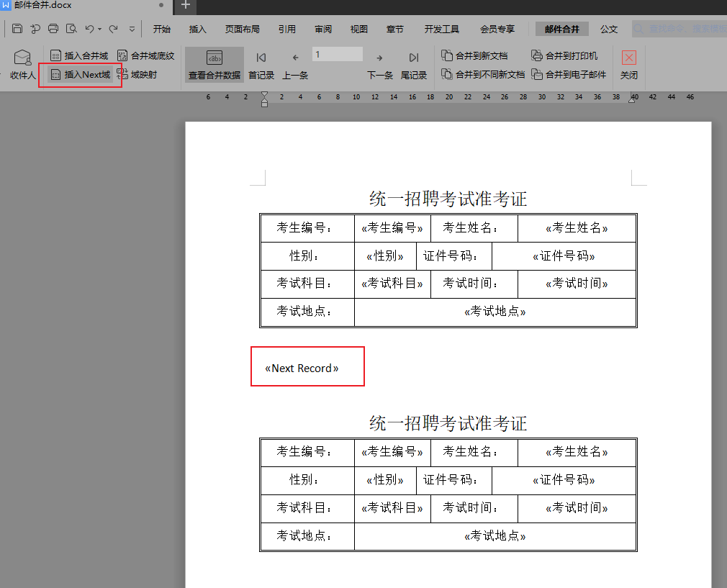Open 域映射 field mapping
Image resolution: width=727 pixels, height=588 pixels.
pos(137,74)
